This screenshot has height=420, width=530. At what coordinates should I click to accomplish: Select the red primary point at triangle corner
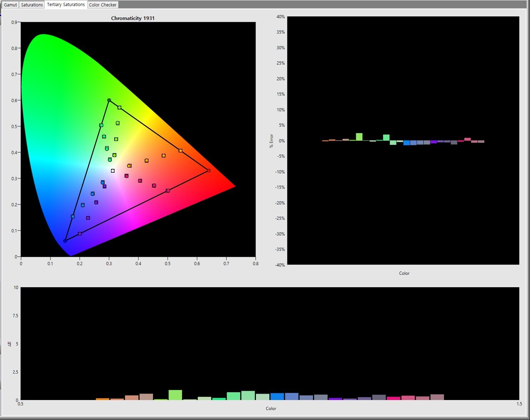(209, 171)
